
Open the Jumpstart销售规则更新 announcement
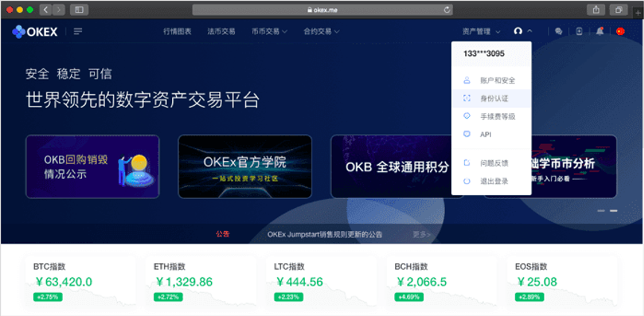pos(324,235)
